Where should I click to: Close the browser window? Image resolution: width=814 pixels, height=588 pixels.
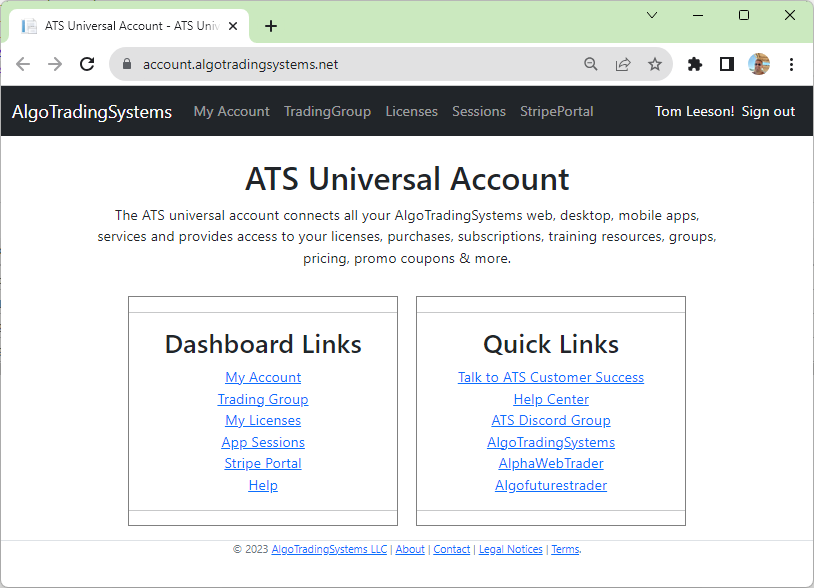[790, 15]
